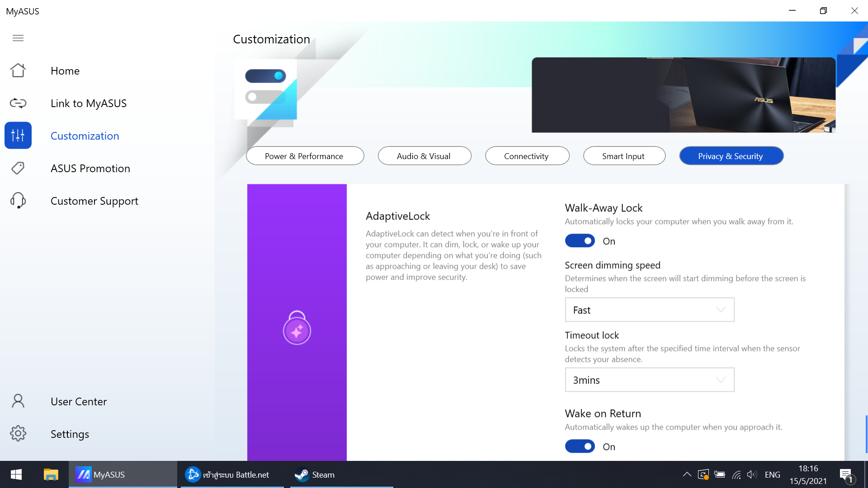This screenshot has height=488, width=868.
Task: Open the notification center icon
Action: coord(846,475)
